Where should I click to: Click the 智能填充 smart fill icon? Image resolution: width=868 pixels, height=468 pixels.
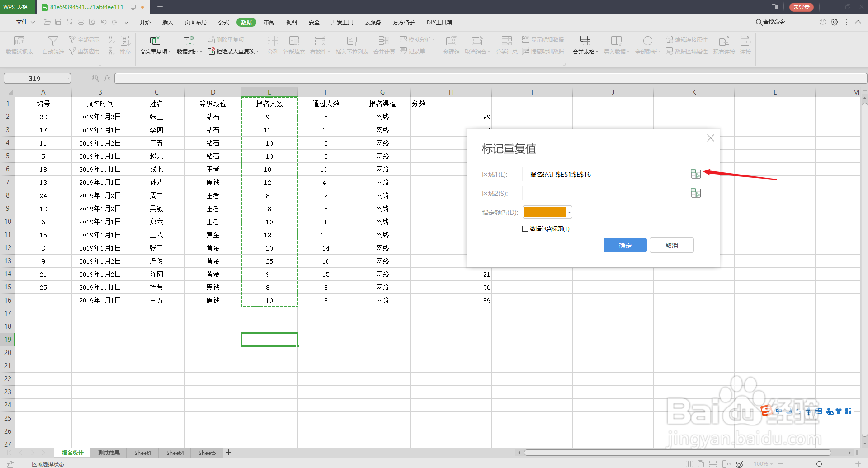294,41
